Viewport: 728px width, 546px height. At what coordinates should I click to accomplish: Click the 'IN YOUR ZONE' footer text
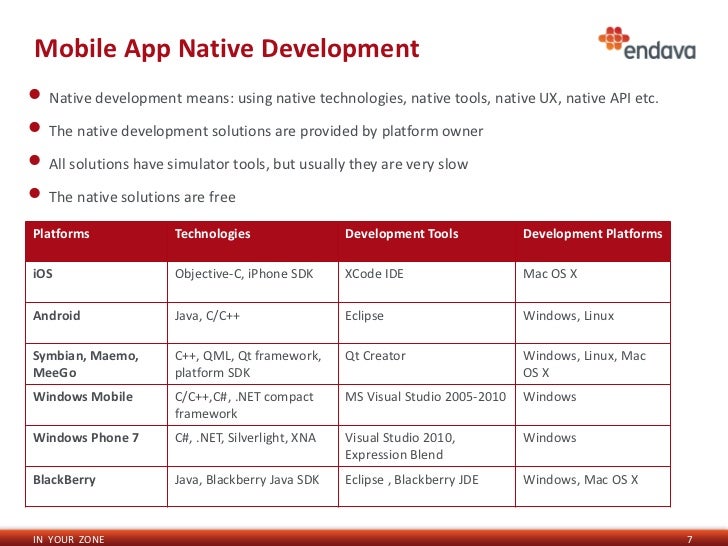(x=69, y=540)
